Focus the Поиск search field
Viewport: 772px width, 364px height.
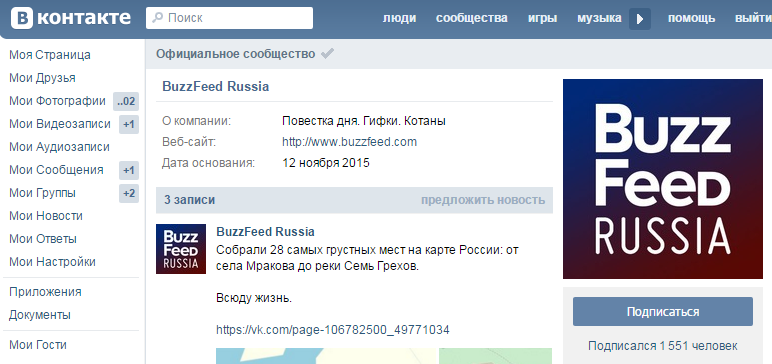pos(229,18)
